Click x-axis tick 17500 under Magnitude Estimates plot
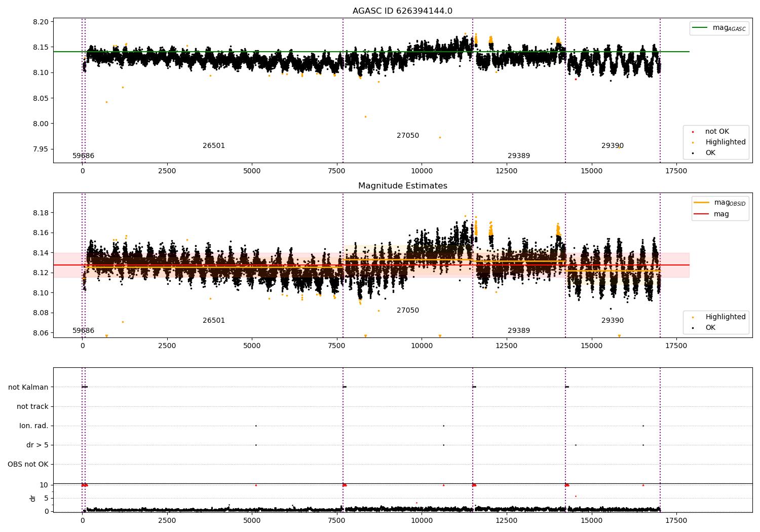The image size is (760, 532). click(676, 346)
